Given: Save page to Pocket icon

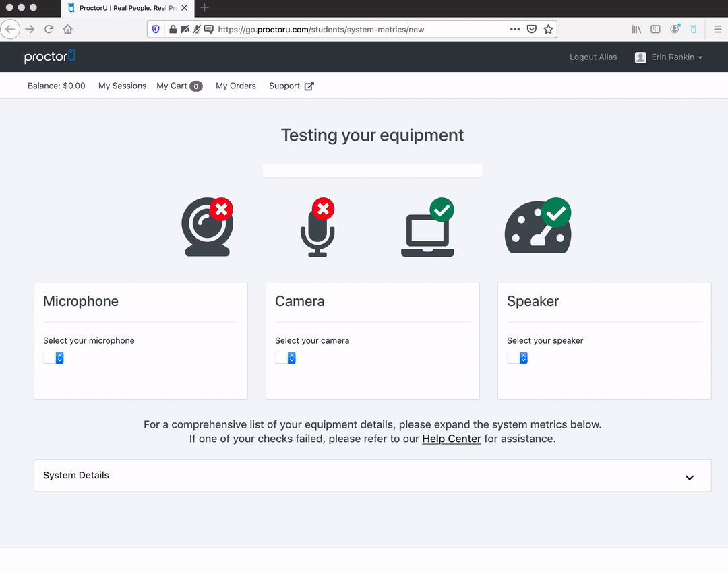Looking at the screenshot, I should tap(532, 29).
